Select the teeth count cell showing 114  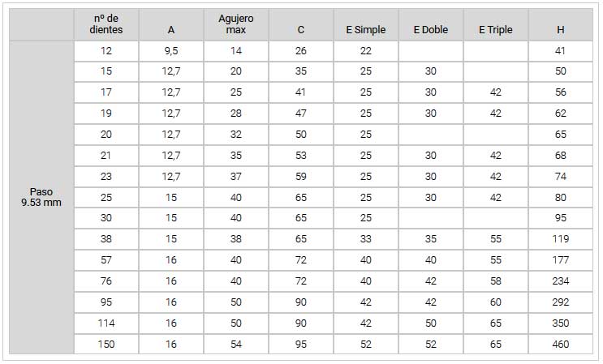click(x=106, y=323)
